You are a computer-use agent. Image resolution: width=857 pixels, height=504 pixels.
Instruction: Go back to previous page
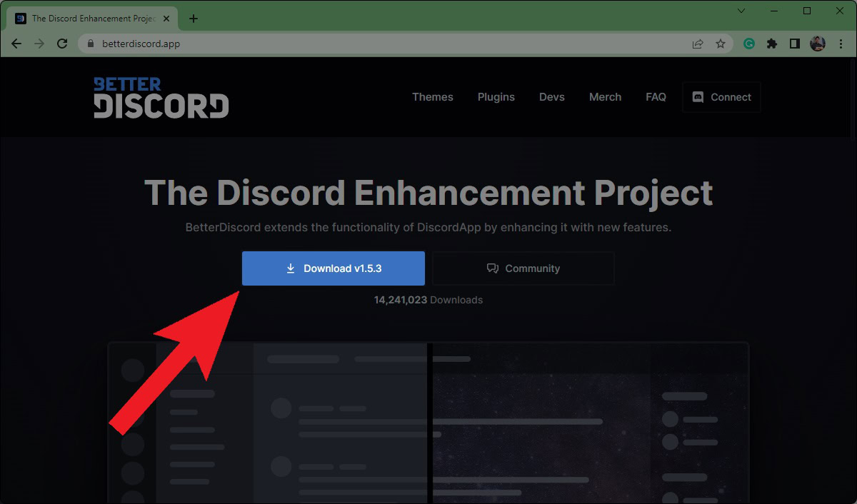point(16,44)
